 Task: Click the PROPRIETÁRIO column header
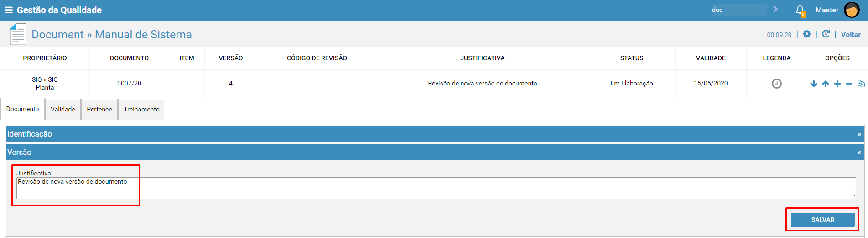[45, 58]
